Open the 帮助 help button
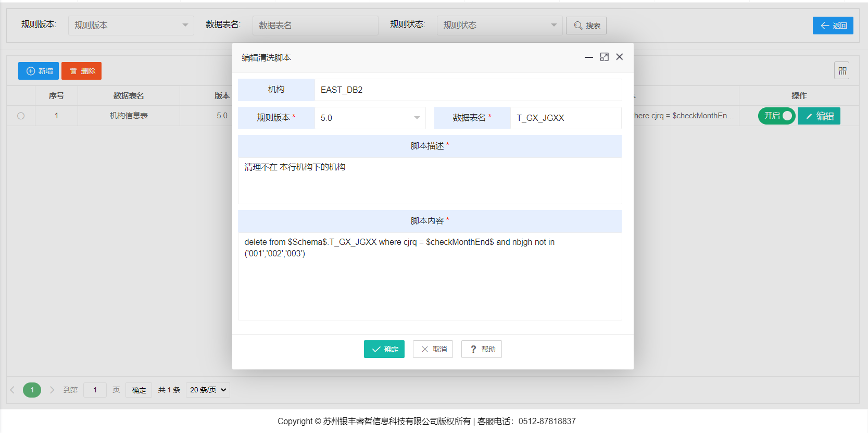The height and width of the screenshot is (433, 868). point(482,349)
